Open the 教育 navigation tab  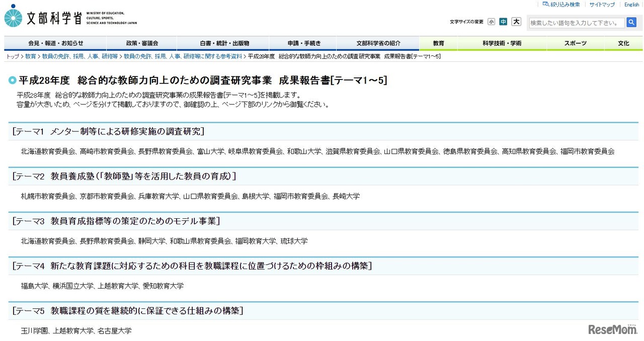pos(437,44)
